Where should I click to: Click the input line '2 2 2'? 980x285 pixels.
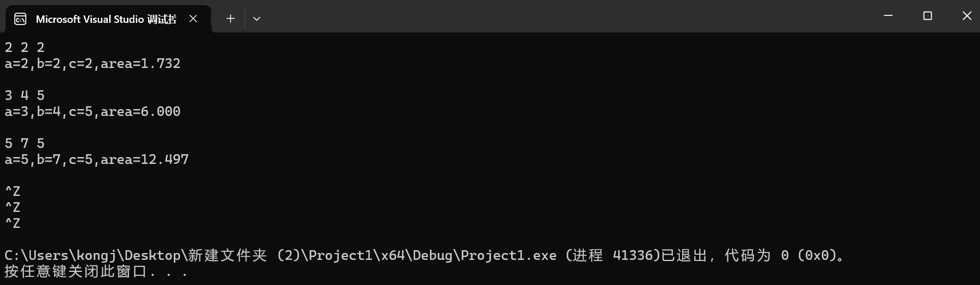pyautogui.click(x=25, y=47)
